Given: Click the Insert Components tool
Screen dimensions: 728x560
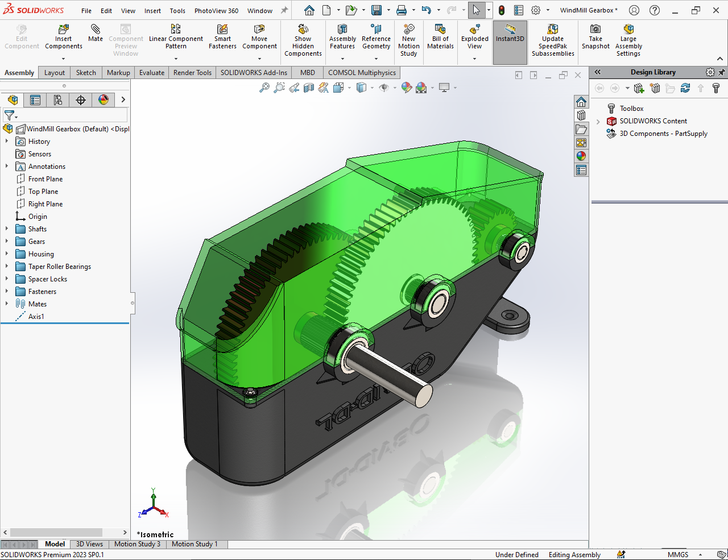Looking at the screenshot, I should (x=64, y=37).
